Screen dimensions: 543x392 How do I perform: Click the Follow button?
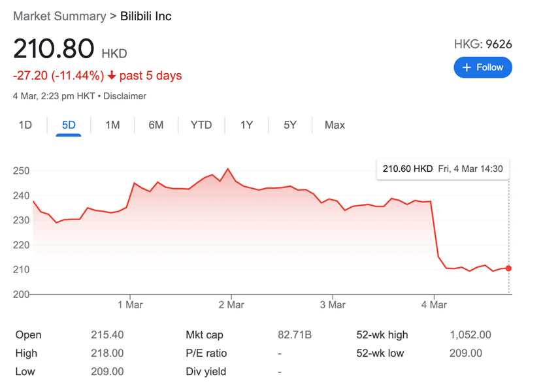(x=483, y=67)
